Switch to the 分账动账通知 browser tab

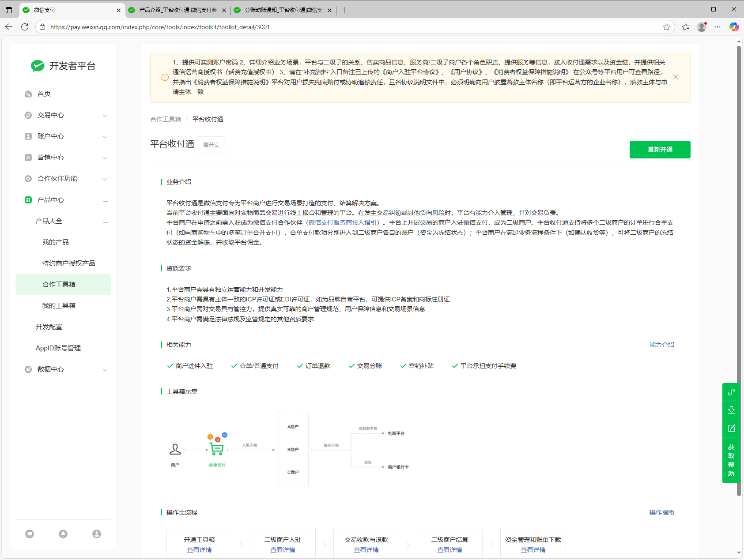[x=283, y=10]
